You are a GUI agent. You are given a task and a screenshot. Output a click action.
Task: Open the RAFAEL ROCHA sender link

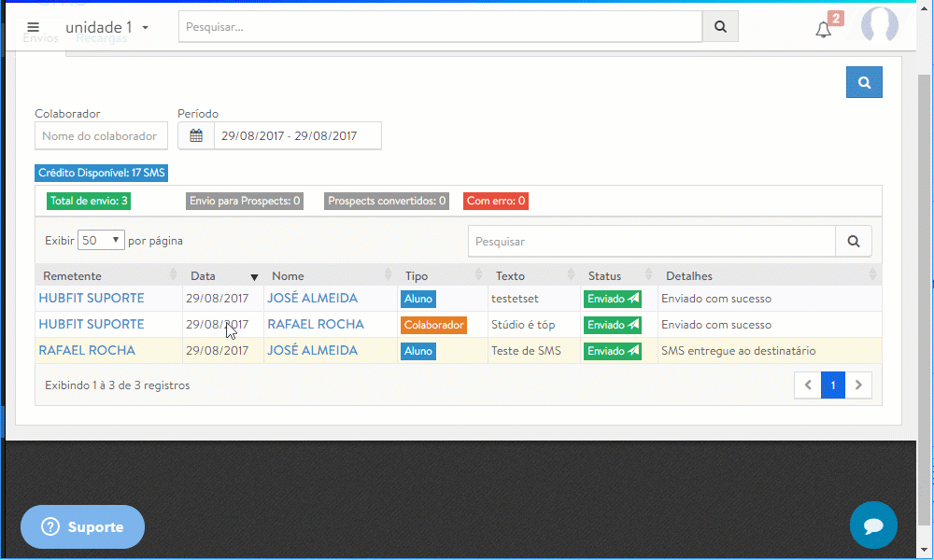click(87, 351)
